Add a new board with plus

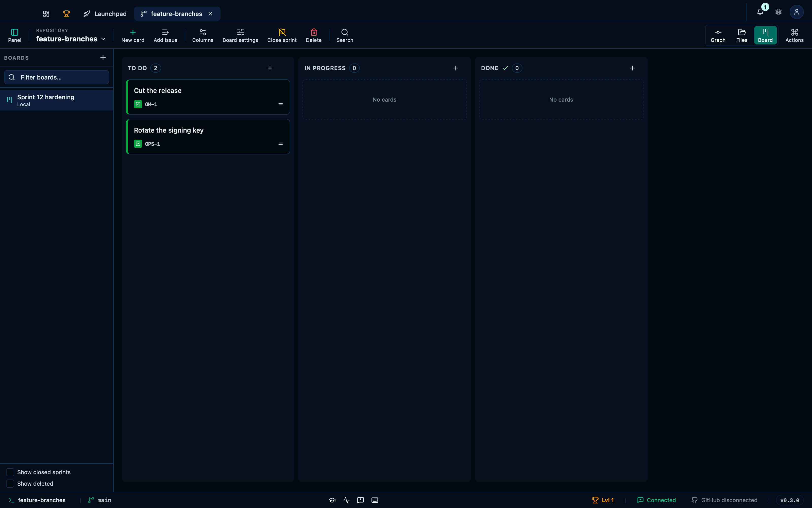pyautogui.click(x=103, y=58)
